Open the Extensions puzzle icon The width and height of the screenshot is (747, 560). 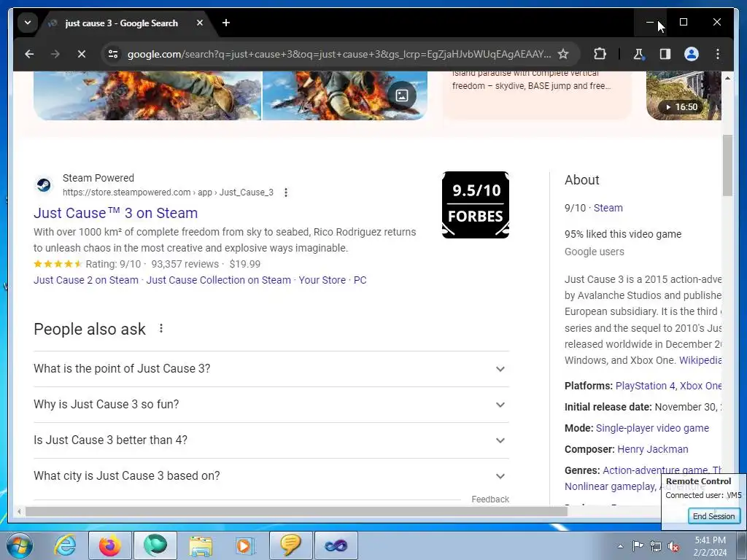point(600,54)
